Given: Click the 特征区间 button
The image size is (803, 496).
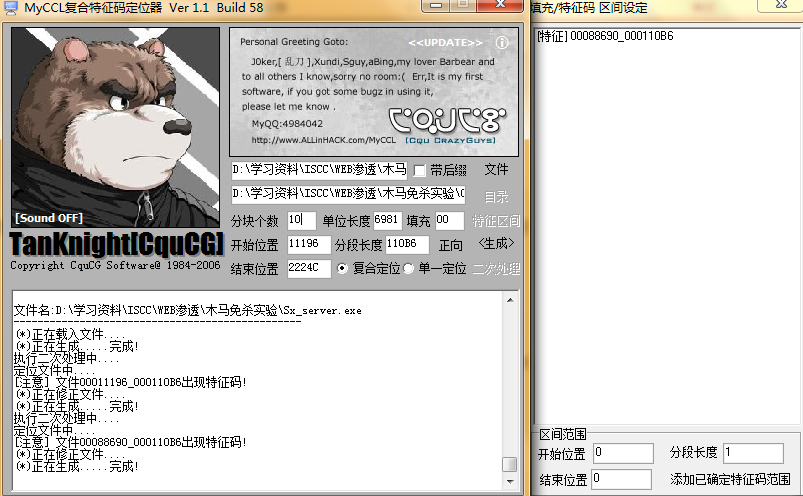Looking at the screenshot, I should click(x=496, y=221).
